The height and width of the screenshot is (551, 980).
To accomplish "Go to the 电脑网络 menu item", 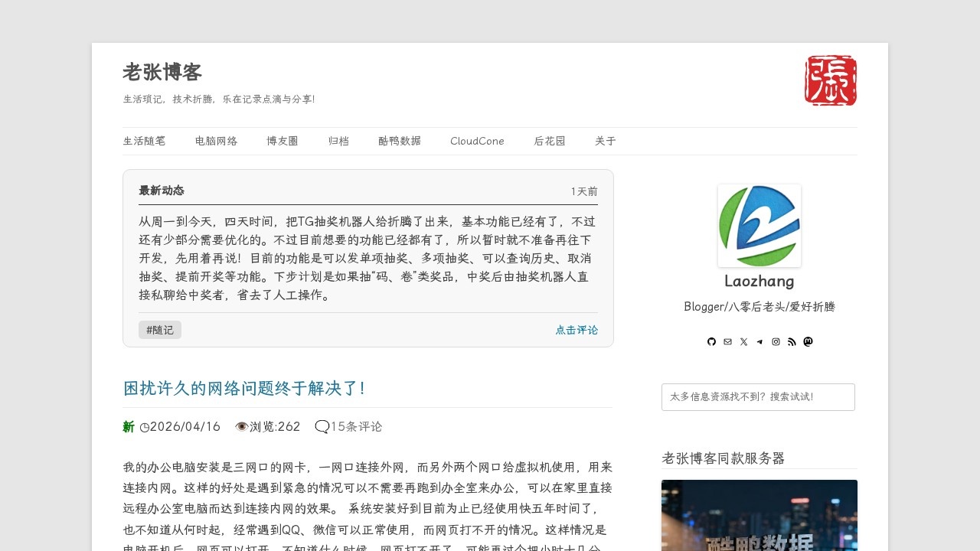I will point(216,141).
